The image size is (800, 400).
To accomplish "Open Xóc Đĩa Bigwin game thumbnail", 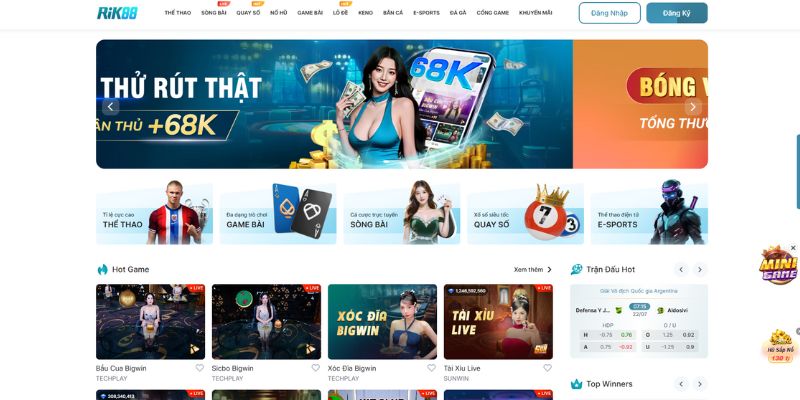I will coord(382,321).
